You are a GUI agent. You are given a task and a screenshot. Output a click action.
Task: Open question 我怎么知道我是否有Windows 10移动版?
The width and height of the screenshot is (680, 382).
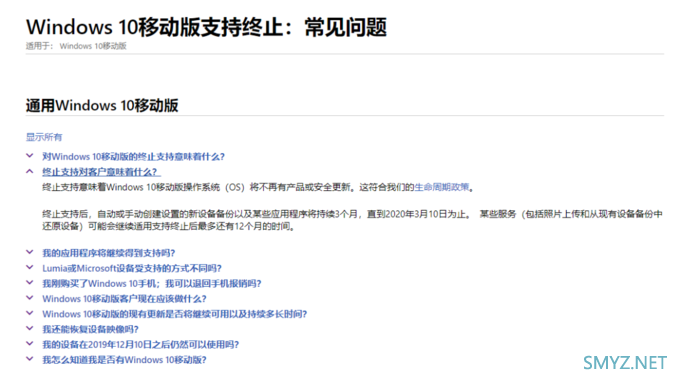[x=124, y=360]
